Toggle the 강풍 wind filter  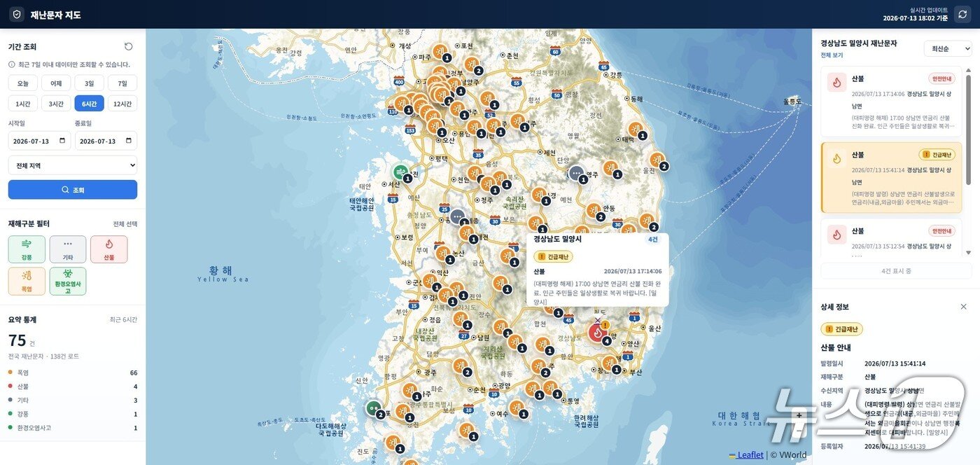pyautogui.click(x=27, y=249)
